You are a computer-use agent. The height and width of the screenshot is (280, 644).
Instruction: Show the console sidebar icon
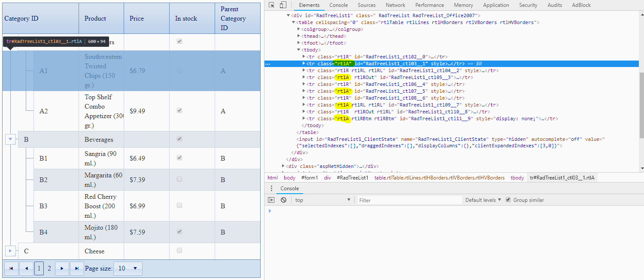pos(271,200)
